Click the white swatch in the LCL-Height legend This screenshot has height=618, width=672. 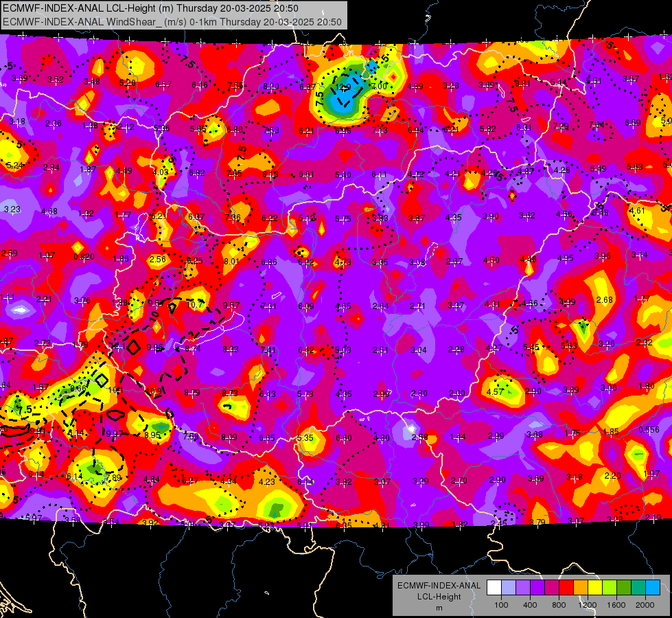(x=494, y=588)
